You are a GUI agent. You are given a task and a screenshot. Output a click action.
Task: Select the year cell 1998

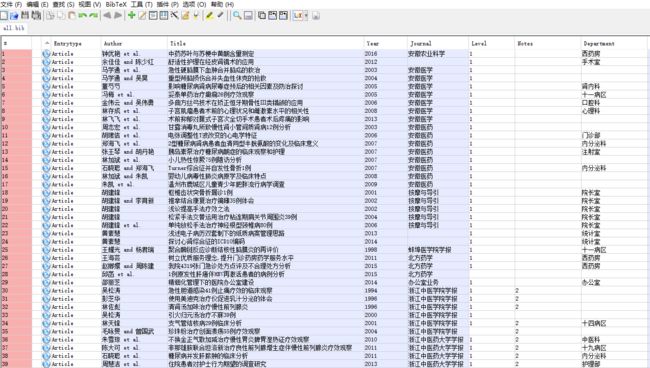coord(385,250)
